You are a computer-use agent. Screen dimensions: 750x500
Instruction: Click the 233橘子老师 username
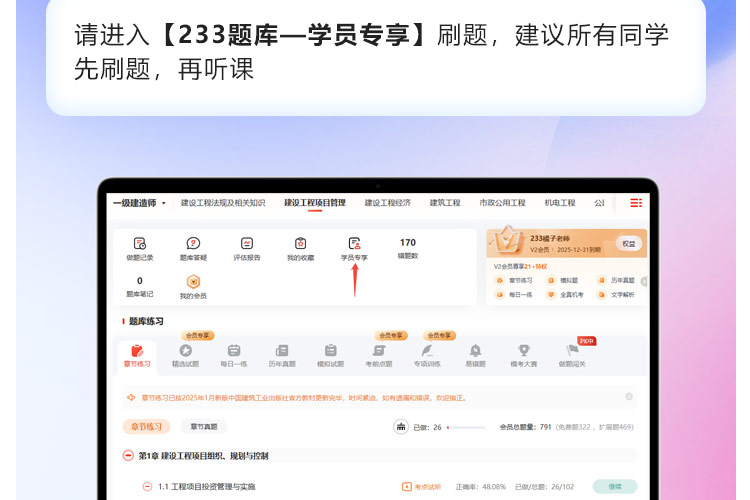[x=550, y=238]
